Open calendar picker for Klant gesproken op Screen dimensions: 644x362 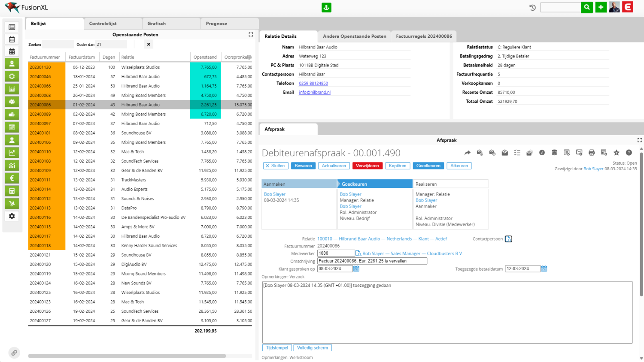tap(356, 269)
